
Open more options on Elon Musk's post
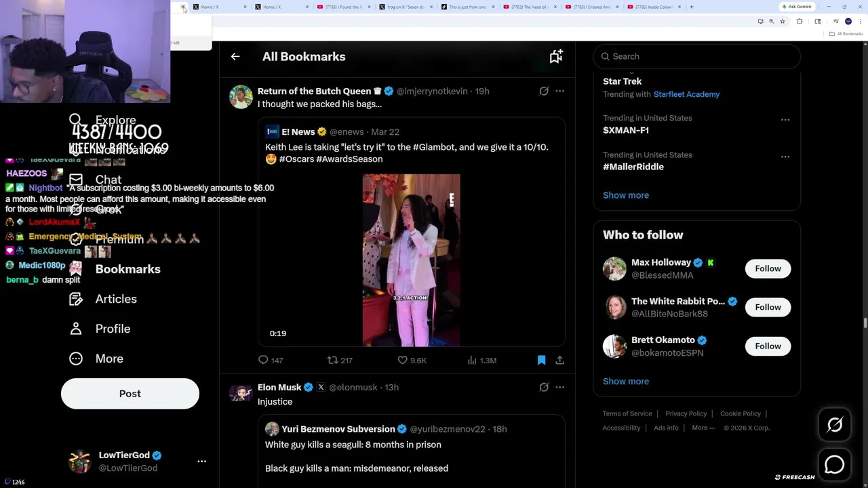coord(560,387)
